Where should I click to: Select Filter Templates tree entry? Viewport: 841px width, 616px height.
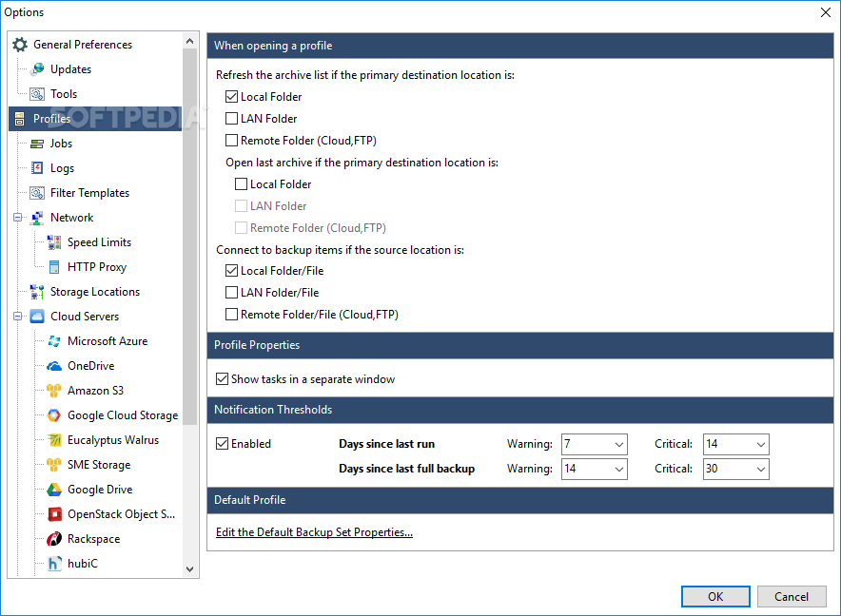(x=90, y=193)
